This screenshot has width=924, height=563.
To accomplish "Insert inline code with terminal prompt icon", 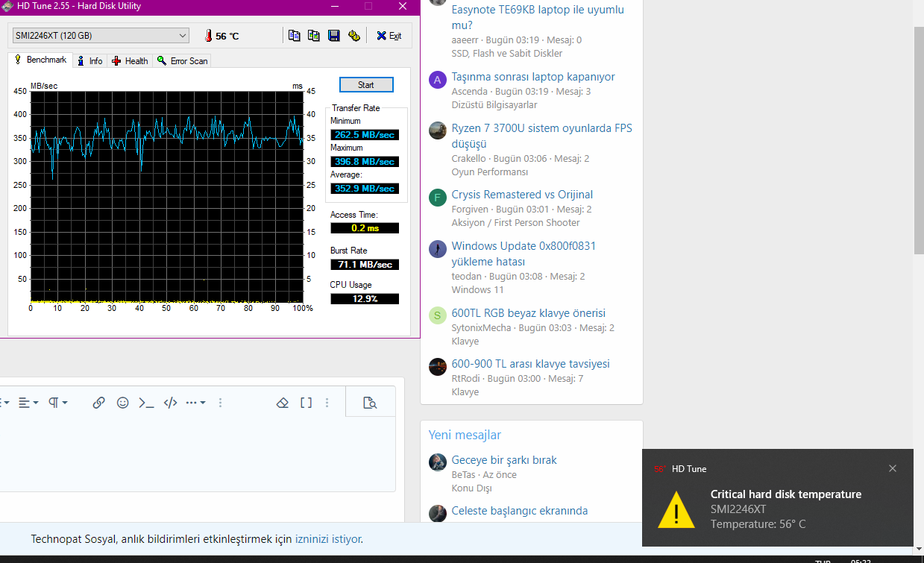I will click(146, 403).
